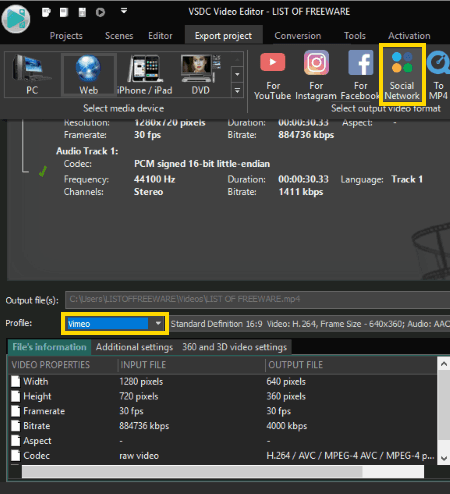The image size is (450, 494).
Task: Select the To MP4 output format
Action: 438,76
